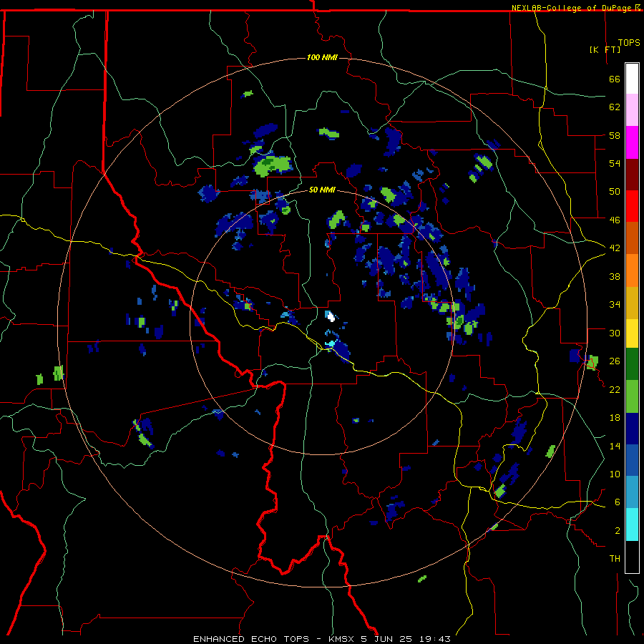Click the dark red swatch between 54 and 50
This screenshot has height=644, width=644.
[x=632, y=175]
